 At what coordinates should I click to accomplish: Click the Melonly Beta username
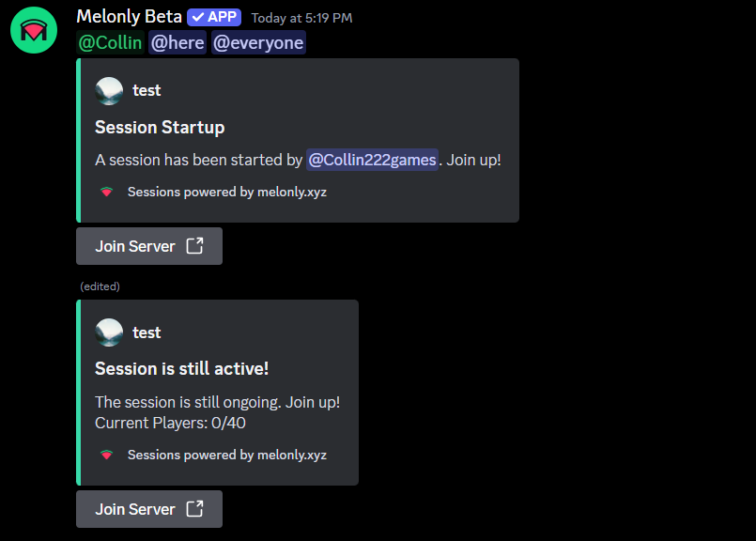coord(129,16)
